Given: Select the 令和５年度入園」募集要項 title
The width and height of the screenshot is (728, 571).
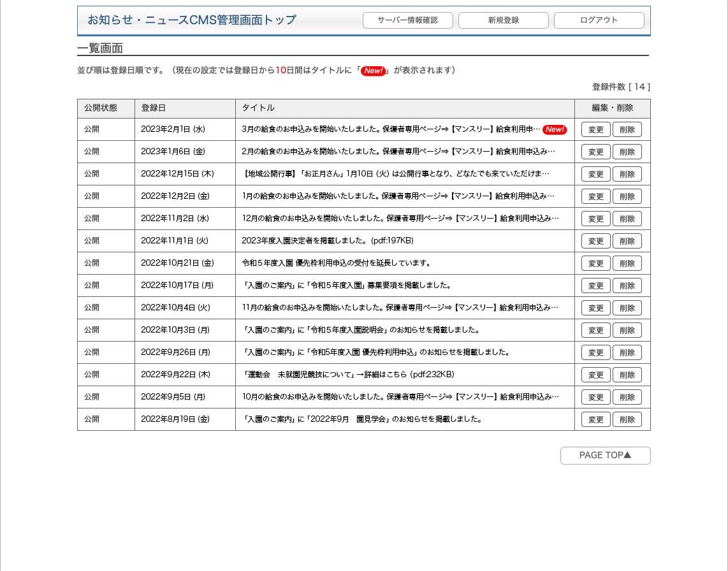Looking at the screenshot, I should [x=346, y=285].
